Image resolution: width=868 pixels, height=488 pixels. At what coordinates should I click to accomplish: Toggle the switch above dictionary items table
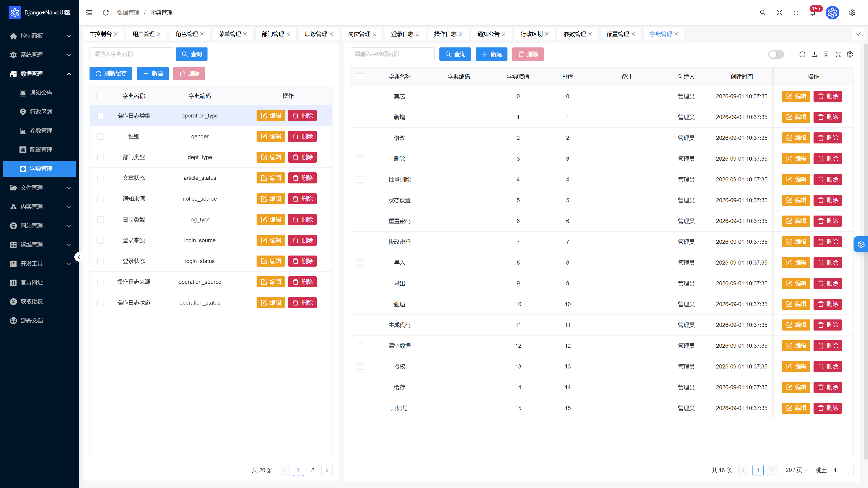tap(776, 54)
